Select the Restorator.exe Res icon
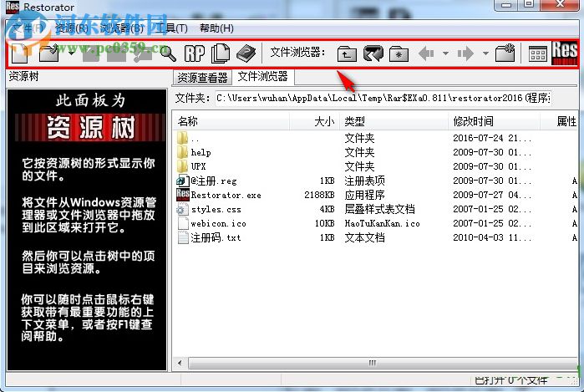Image resolution: width=584 pixels, height=392 pixels. pyautogui.click(x=183, y=195)
